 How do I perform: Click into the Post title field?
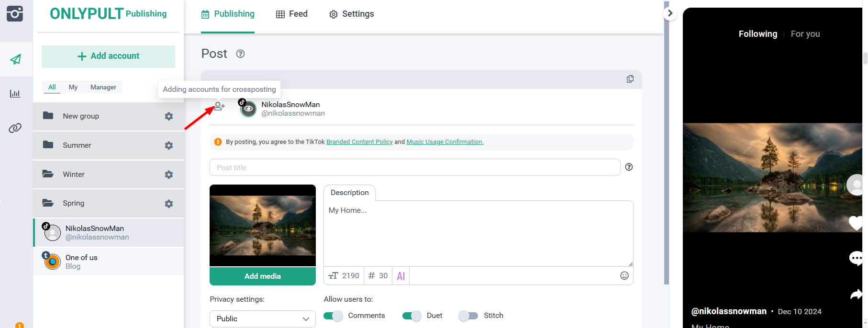coord(414,167)
